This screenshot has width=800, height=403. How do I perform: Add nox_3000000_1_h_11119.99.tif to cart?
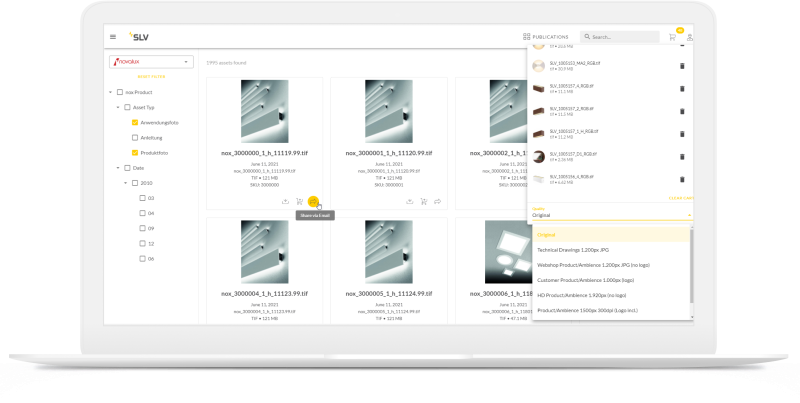click(x=299, y=202)
